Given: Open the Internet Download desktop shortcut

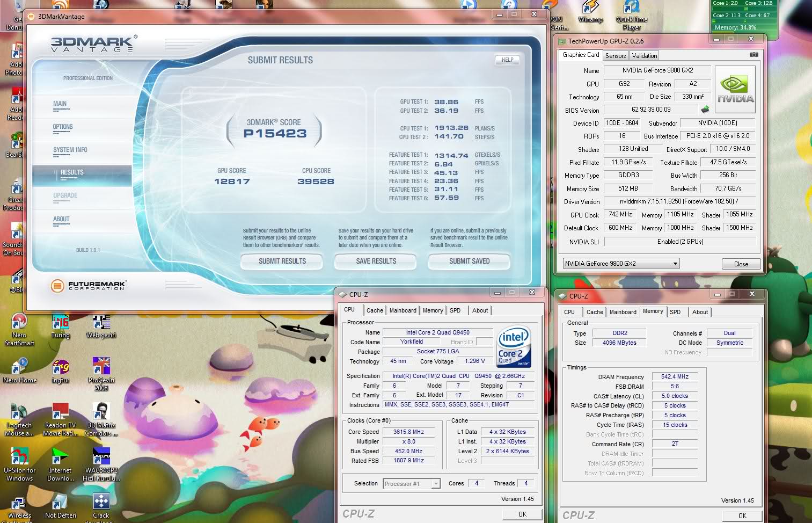Looking at the screenshot, I should (x=60, y=464).
